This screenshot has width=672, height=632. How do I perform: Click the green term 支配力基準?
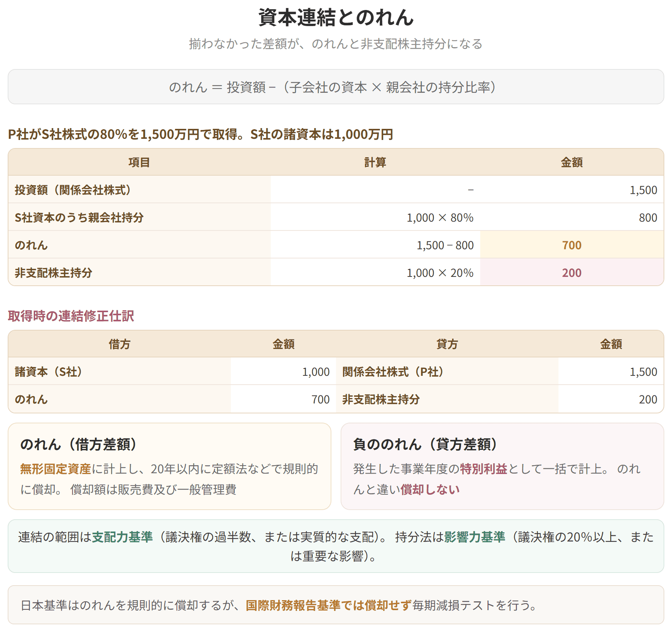pos(122,537)
